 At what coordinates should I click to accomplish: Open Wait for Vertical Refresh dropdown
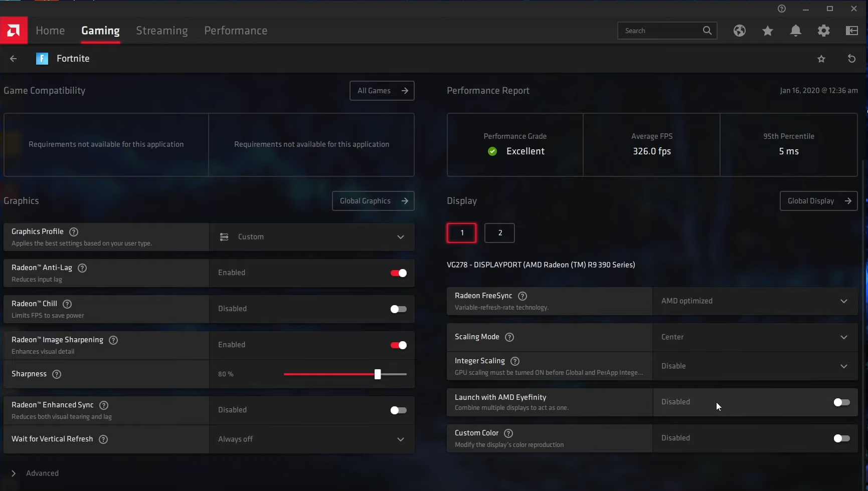pos(312,439)
